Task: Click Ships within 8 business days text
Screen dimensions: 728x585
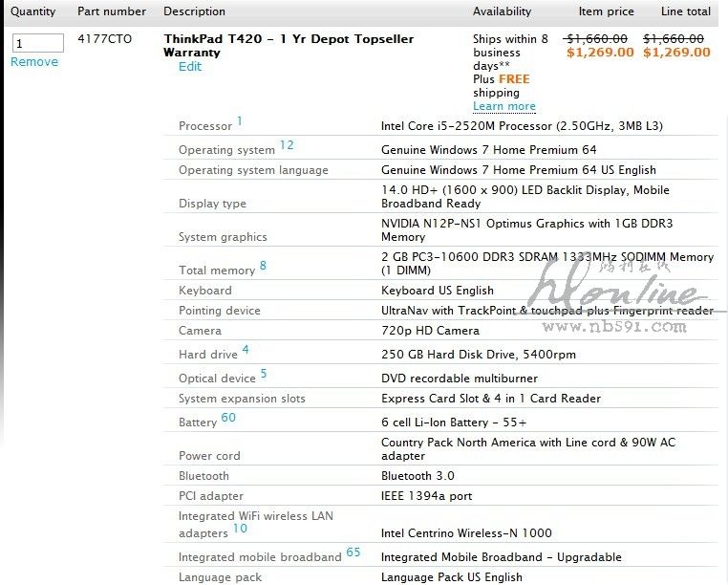Action: point(510,53)
